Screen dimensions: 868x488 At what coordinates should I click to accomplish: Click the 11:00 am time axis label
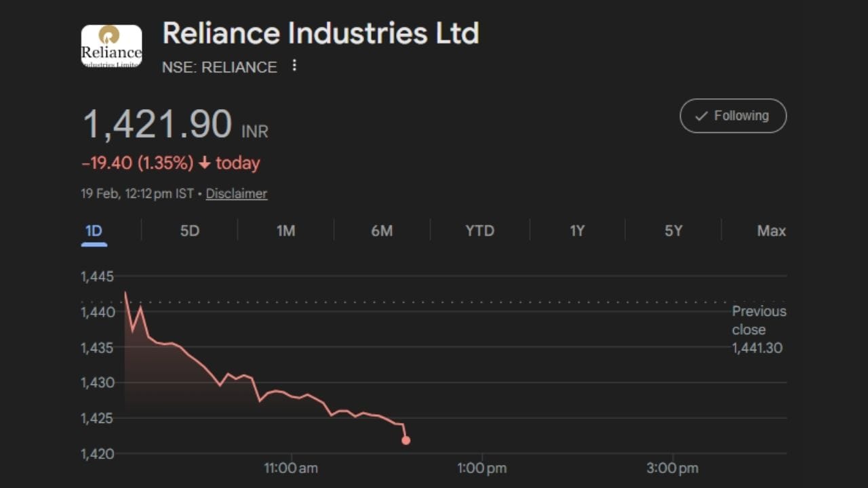point(291,468)
